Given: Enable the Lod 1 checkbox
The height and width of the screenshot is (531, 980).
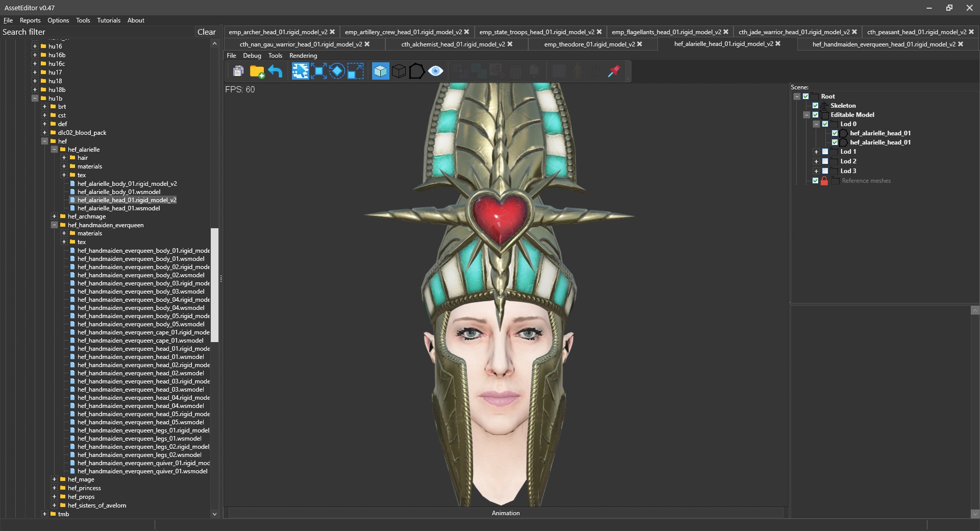Looking at the screenshot, I should 825,152.
